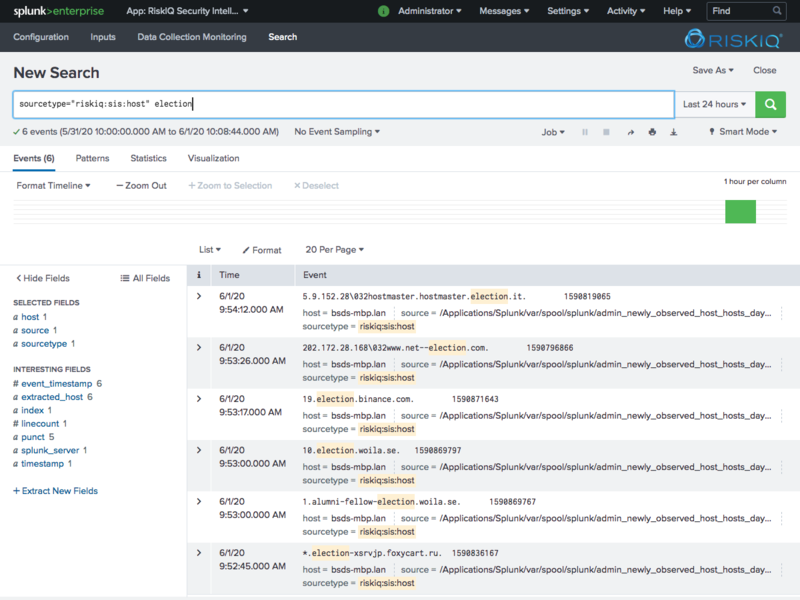Image resolution: width=800 pixels, height=600 pixels.
Task: Open the Administrator menu
Action: point(430,11)
